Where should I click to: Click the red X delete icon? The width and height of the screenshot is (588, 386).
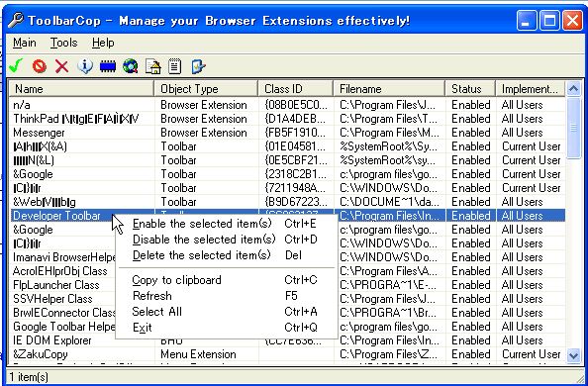click(62, 66)
